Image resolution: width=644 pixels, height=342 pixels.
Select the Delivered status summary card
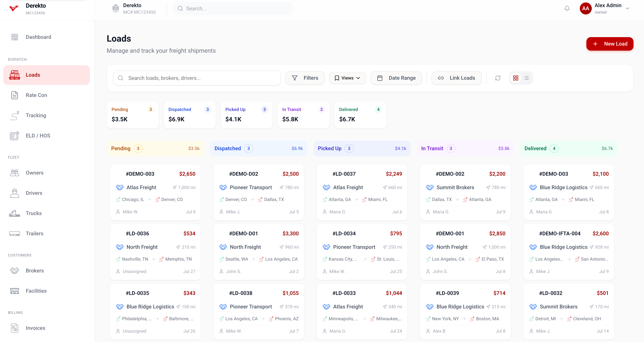tap(360, 115)
